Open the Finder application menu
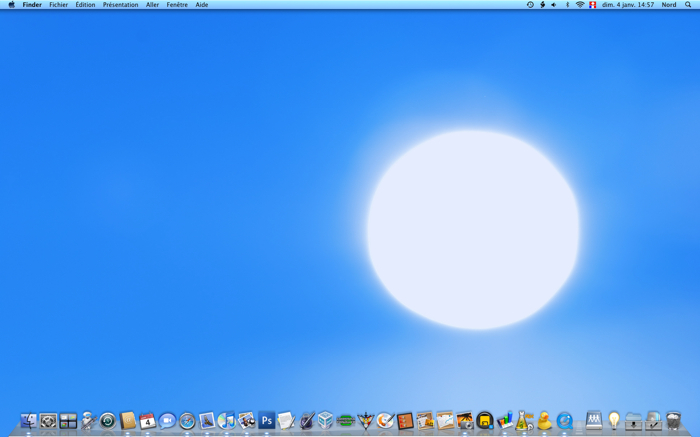Viewport: 700px width, 437px height. pos(32,4)
